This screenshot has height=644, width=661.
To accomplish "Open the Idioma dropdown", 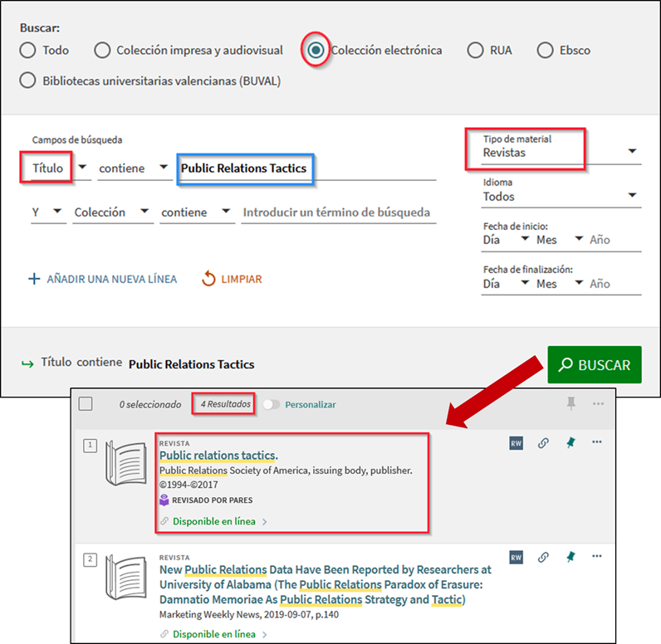I will (x=561, y=197).
